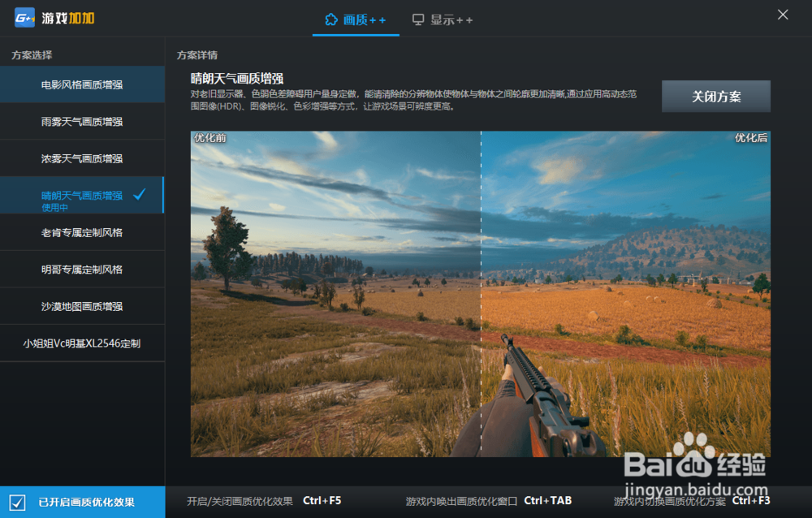Toggle the 已开启画质优化效果 checkbox
Image resolution: width=812 pixels, height=518 pixels.
[x=17, y=502]
